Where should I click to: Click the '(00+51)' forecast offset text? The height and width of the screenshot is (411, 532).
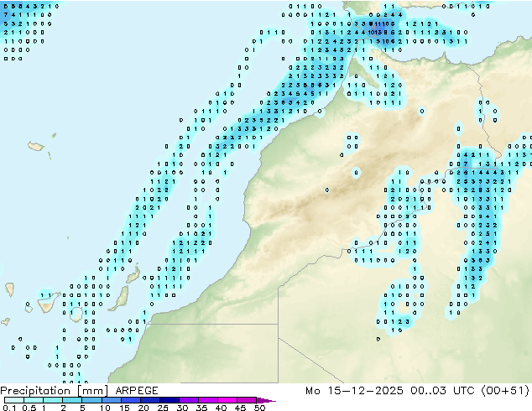505,391
